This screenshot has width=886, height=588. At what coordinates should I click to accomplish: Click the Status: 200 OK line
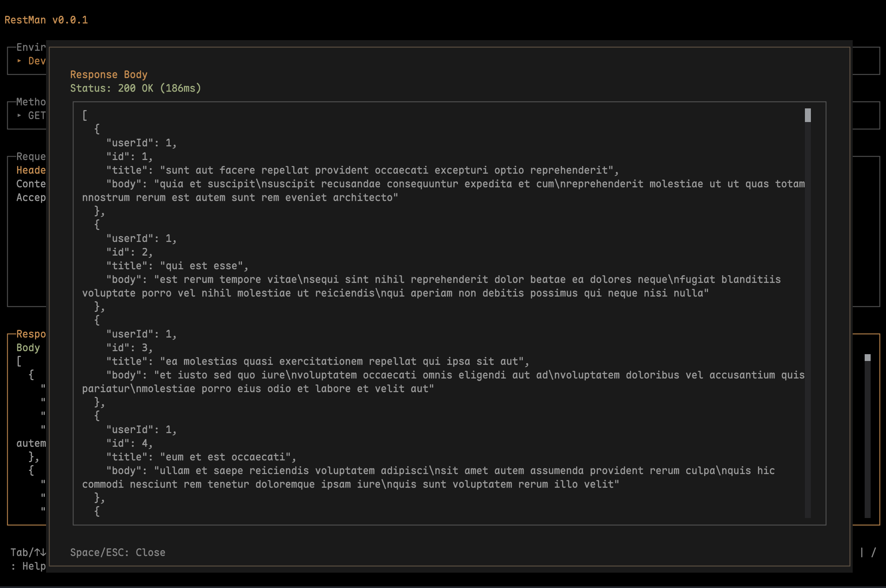(x=135, y=88)
